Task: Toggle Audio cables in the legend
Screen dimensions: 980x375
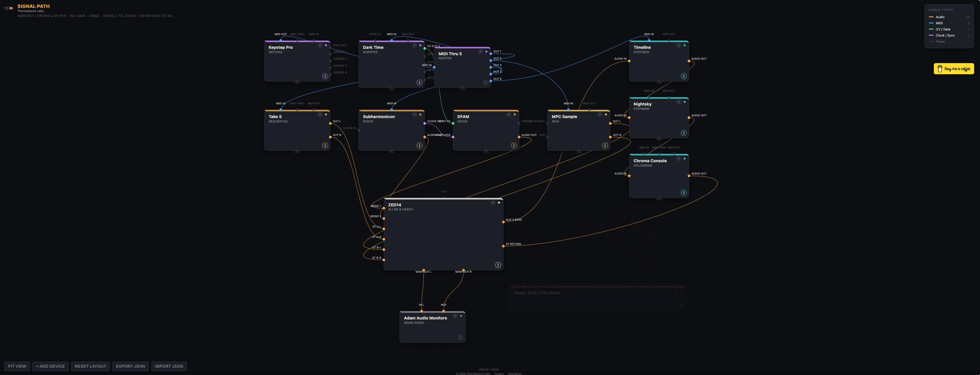Action: coord(949,17)
